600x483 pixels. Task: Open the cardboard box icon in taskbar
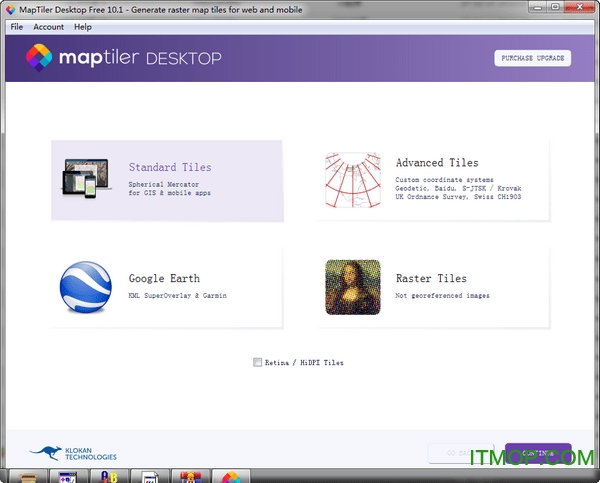[28, 476]
